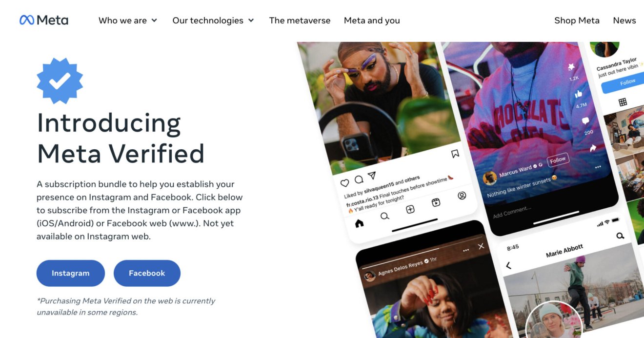Click the blue Facebook button
This screenshot has width=644, height=338.
[x=147, y=273]
